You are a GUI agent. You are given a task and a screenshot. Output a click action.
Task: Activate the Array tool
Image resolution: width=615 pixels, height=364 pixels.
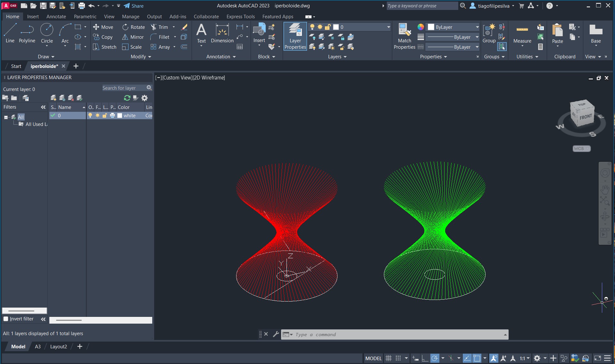(160, 47)
